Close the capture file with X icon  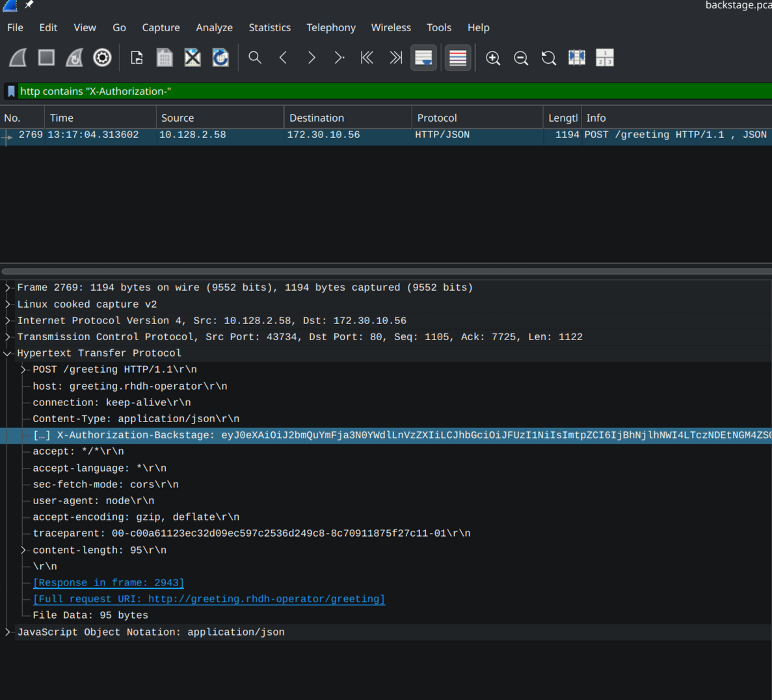tap(193, 58)
